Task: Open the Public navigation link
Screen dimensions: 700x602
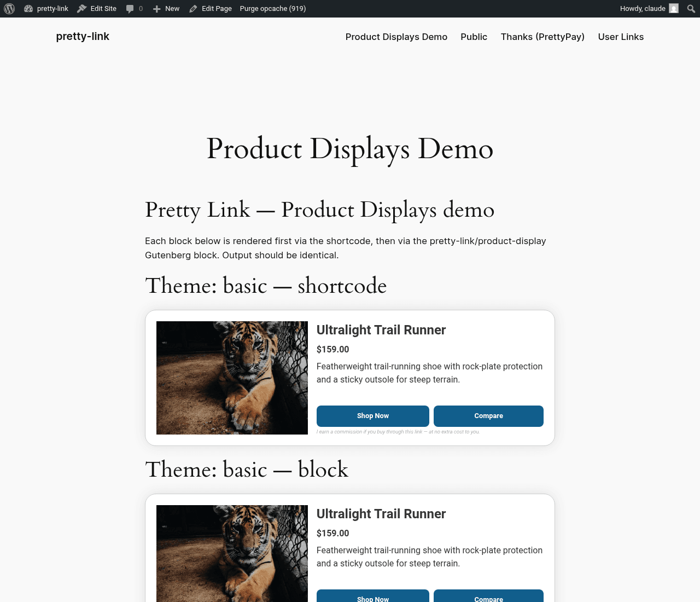Action: tap(474, 37)
